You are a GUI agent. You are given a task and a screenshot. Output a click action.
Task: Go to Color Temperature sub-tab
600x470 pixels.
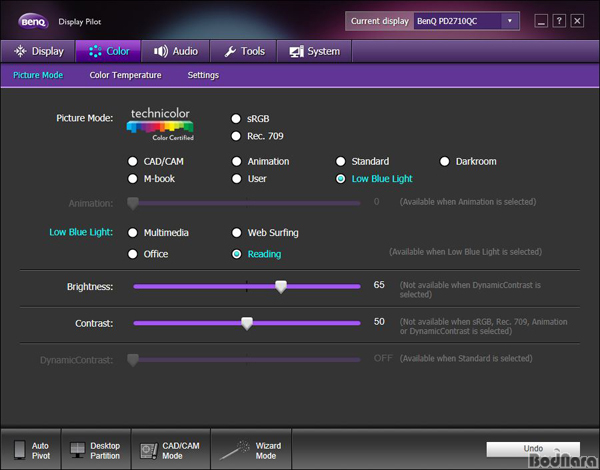125,75
